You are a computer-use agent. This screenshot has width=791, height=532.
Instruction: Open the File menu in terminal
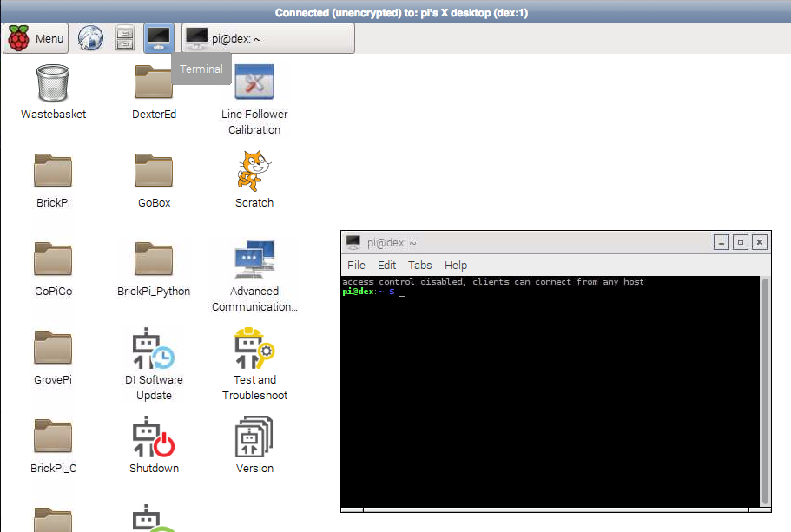tap(356, 266)
